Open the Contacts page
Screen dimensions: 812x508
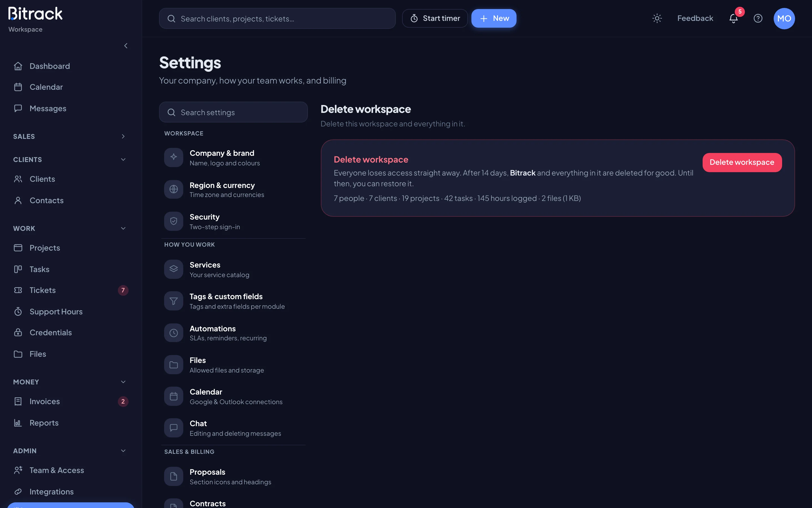point(71,201)
